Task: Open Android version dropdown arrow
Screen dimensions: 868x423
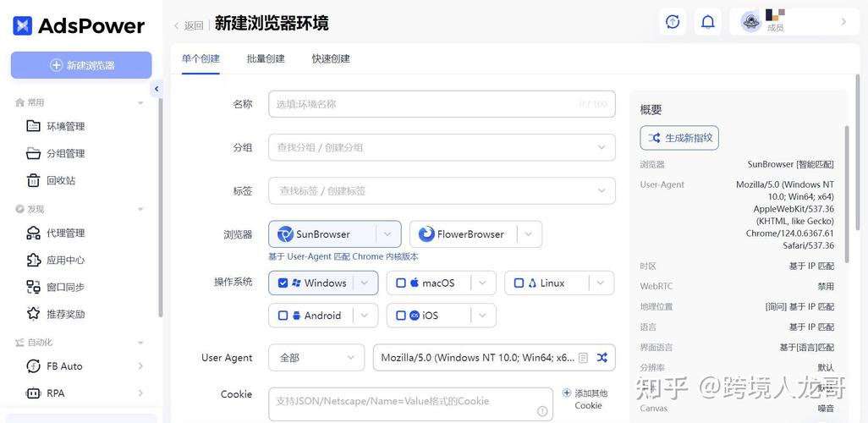Action: [x=365, y=316]
